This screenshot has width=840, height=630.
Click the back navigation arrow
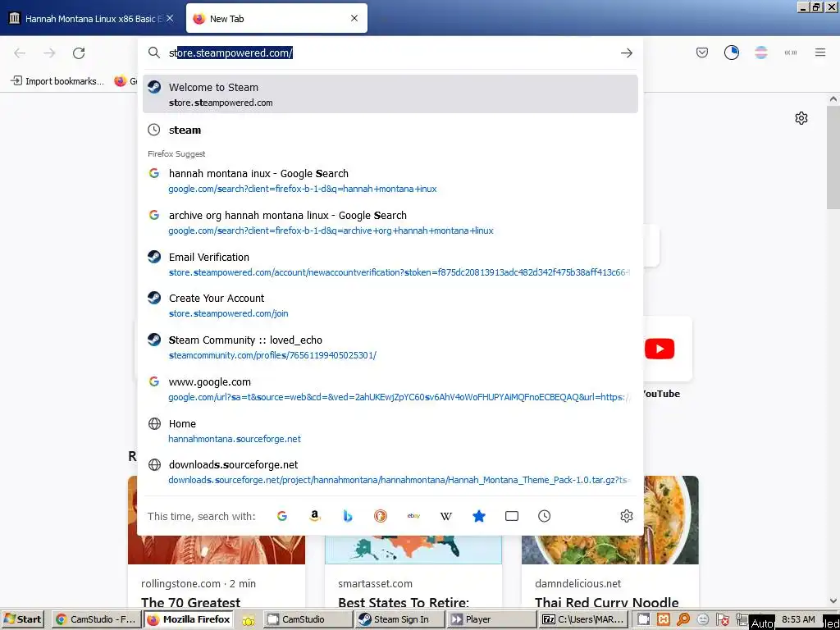(20, 53)
